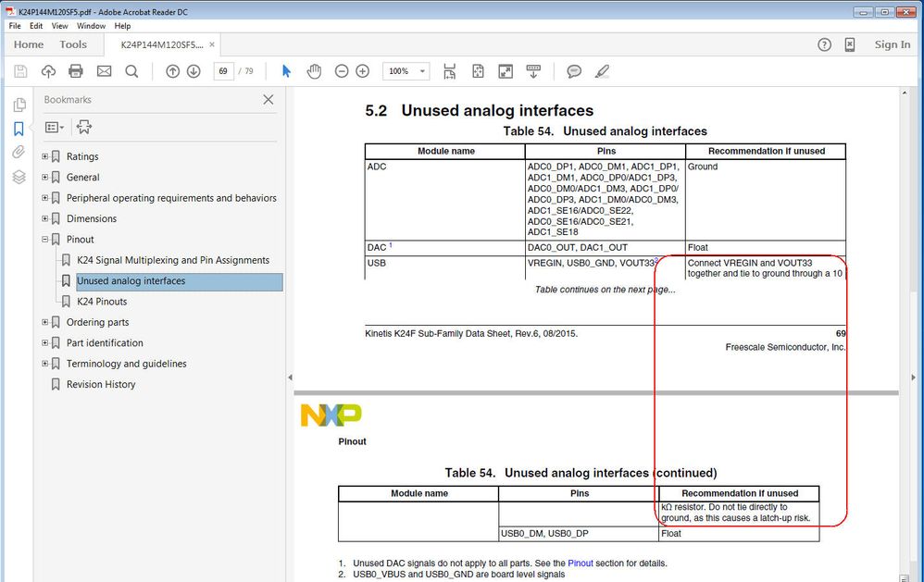Expand the right tools pane arrow
Viewport: 924px width, 582px height.
point(914,377)
